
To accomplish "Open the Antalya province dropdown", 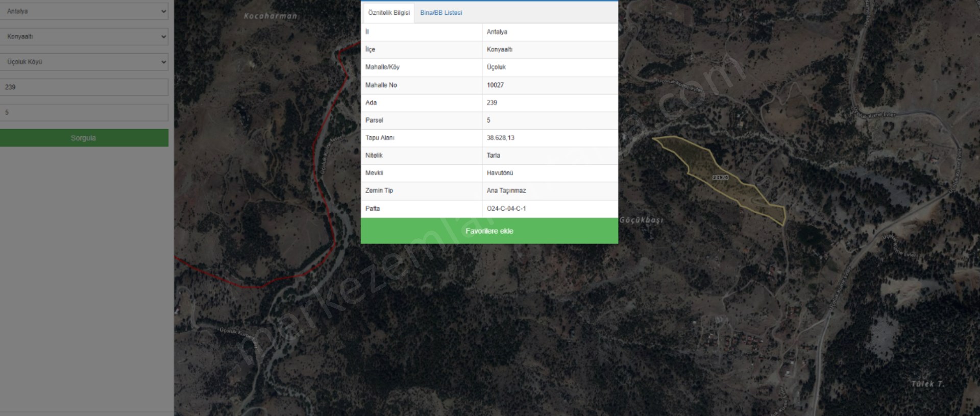I will tap(84, 11).
